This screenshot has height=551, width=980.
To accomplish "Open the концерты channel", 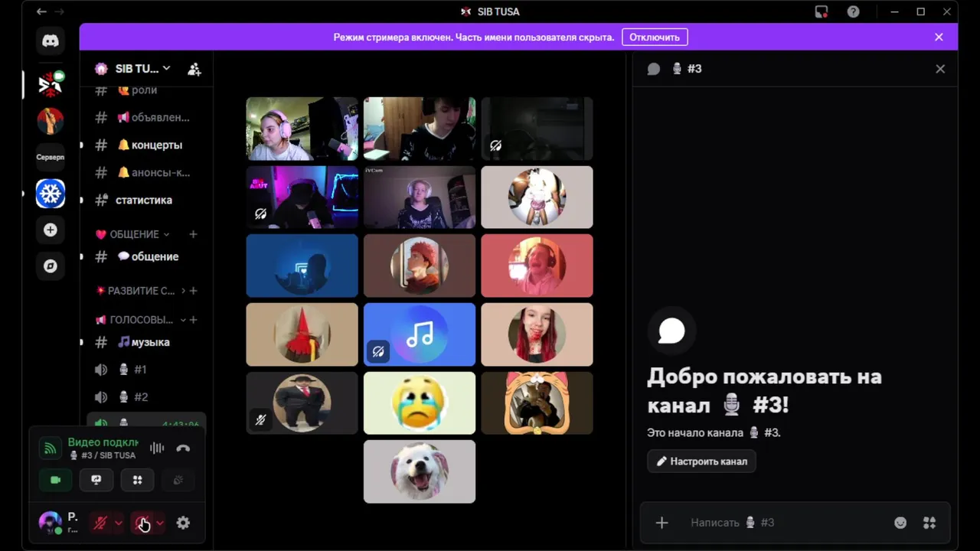I will point(145,145).
